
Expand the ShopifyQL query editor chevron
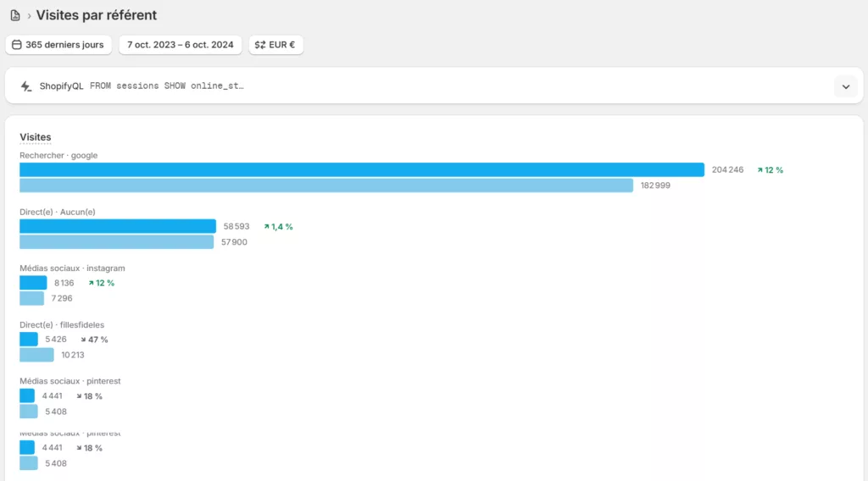click(x=845, y=86)
